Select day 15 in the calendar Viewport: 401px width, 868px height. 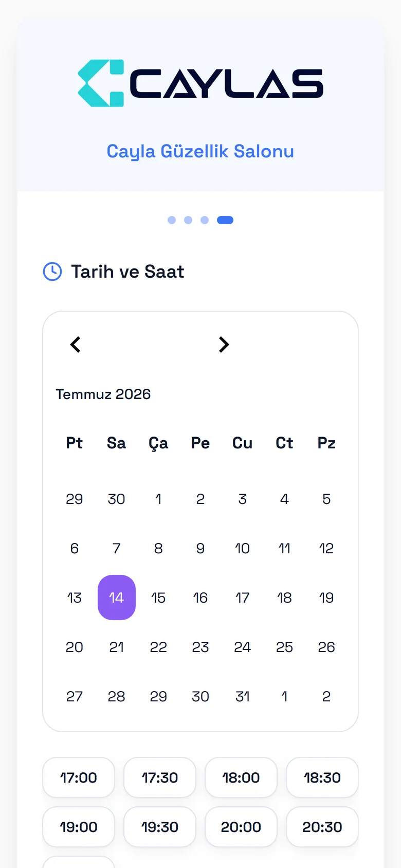(x=158, y=598)
